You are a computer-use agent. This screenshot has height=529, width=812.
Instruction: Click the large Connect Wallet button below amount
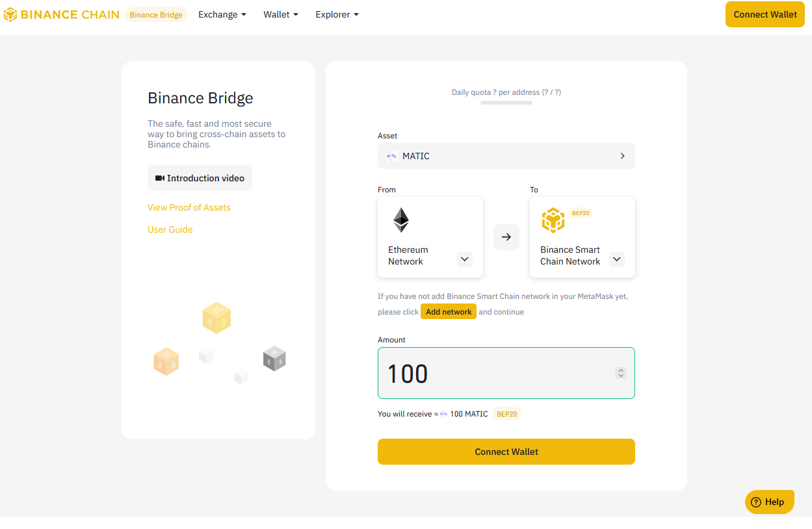coord(506,452)
